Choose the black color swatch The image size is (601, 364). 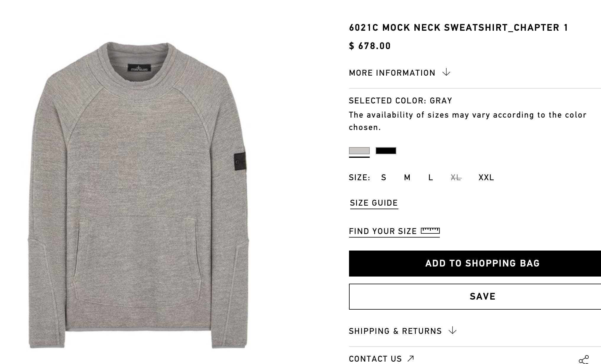(386, 151)
